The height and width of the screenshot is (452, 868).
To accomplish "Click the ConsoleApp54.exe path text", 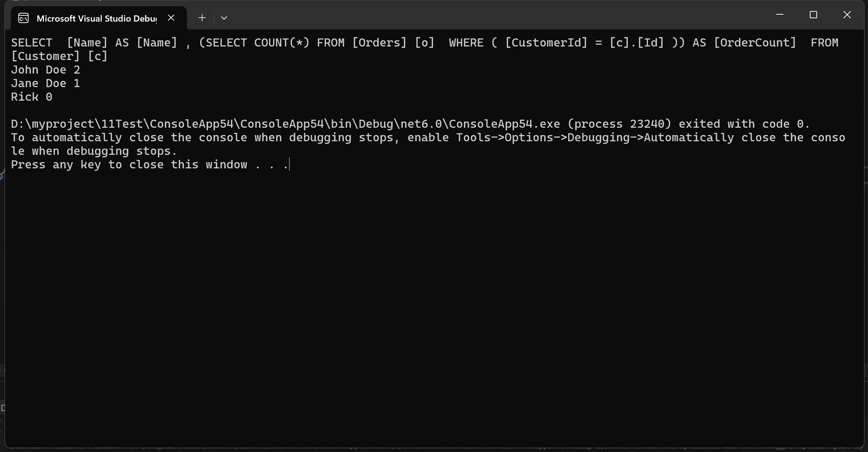I will (286, 124).
